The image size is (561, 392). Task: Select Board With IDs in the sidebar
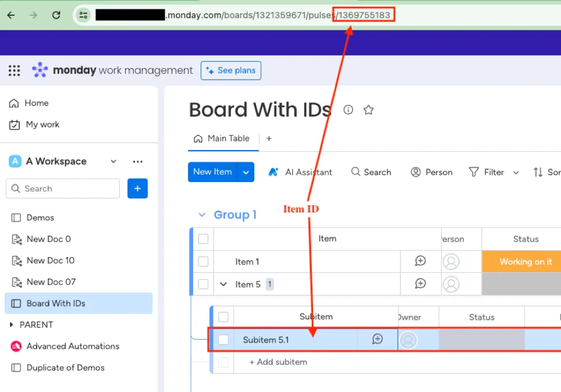79,303
